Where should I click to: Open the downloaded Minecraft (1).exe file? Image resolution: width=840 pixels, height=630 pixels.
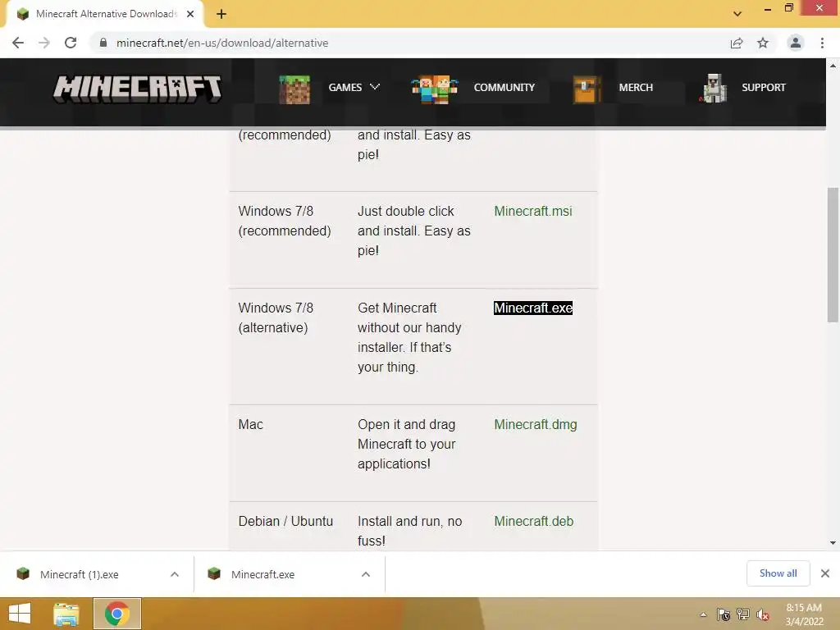click(80, 574)
